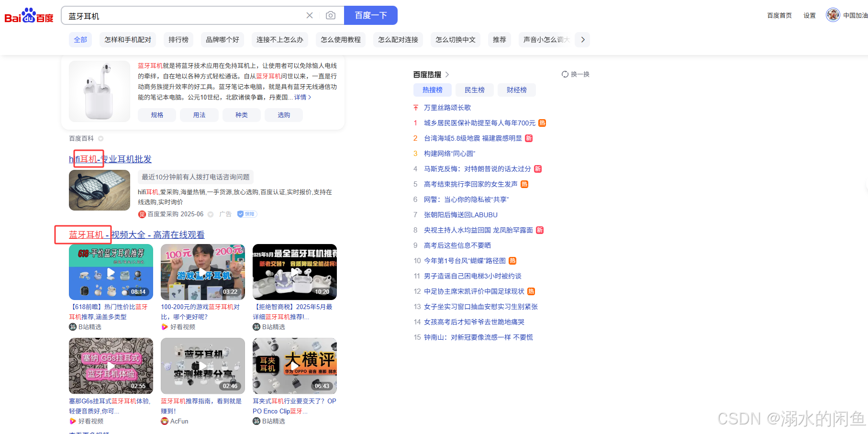Open 100-200元的游戏蓝牙耳机对比 video title
Screen dimensions: 868x434
coord(200,312)
